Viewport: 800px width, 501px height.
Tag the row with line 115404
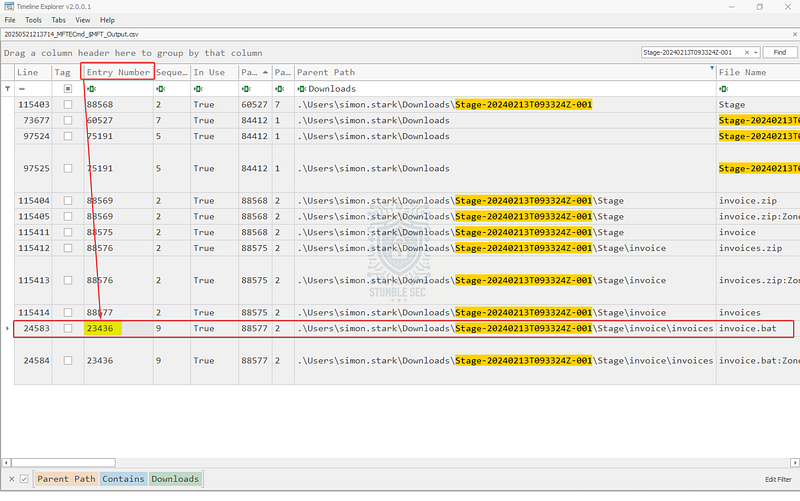click(x=68, y=201)
